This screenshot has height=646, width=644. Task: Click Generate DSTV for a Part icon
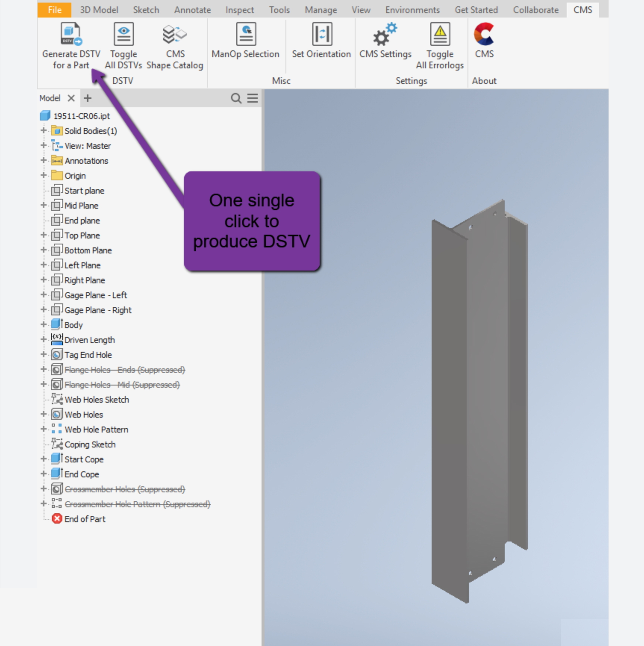[71, 34]
